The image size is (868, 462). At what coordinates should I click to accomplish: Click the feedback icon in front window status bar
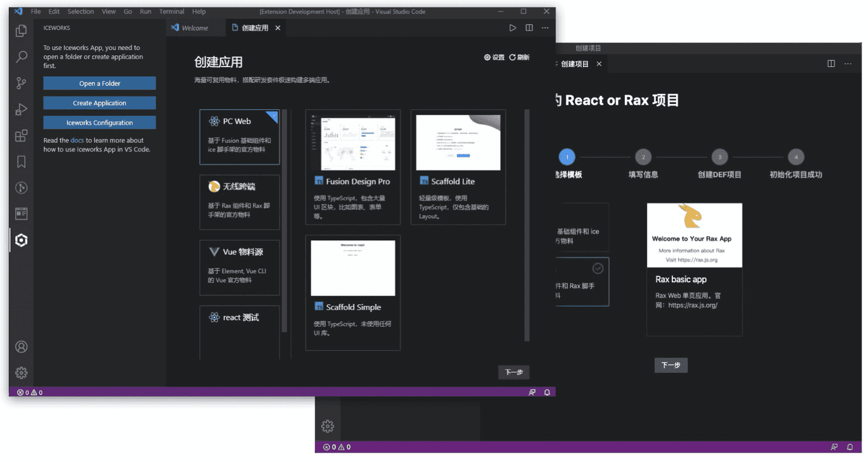pyautogui.click(x=531, y=392)
